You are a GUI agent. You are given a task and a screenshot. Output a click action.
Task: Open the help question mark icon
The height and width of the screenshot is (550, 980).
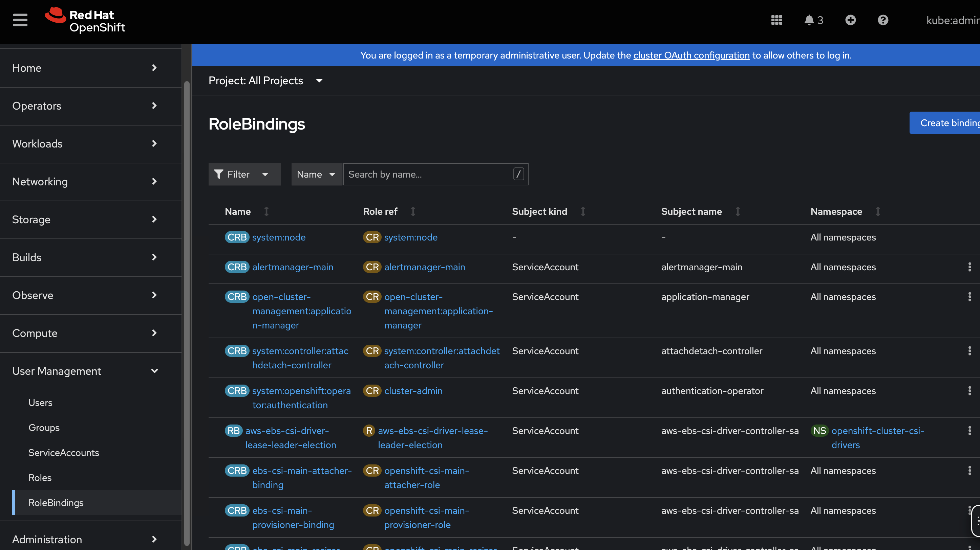[x=882, y=20]
